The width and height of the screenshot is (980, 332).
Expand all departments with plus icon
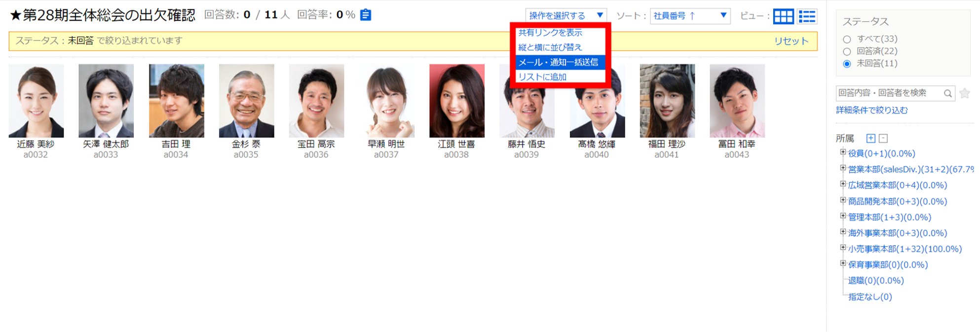point(871,138)
